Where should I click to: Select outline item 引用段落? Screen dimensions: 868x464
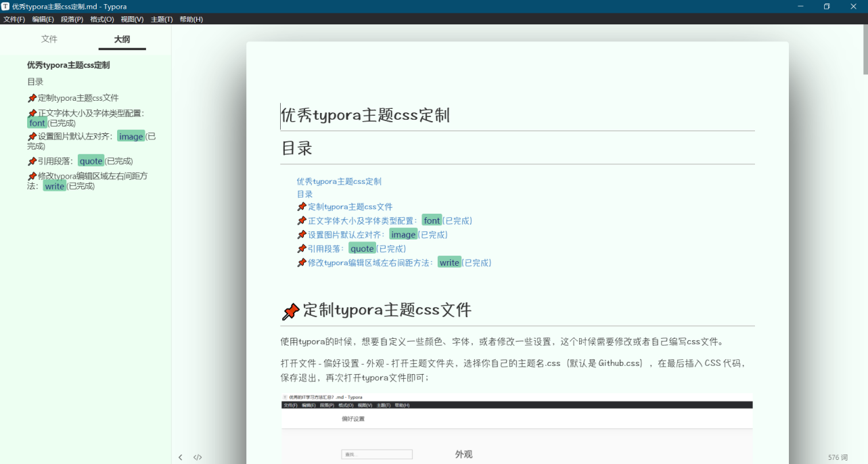[80, 161]
